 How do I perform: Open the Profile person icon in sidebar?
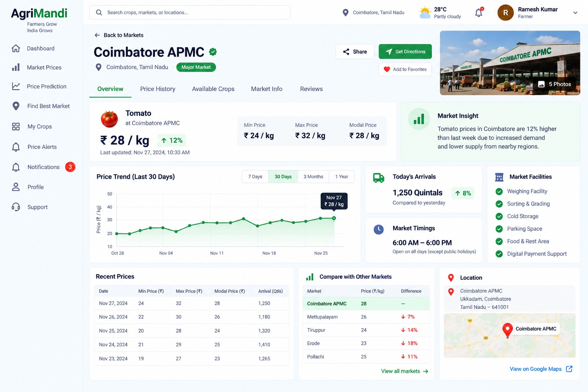pyautogui.click(x=16, y=187)
